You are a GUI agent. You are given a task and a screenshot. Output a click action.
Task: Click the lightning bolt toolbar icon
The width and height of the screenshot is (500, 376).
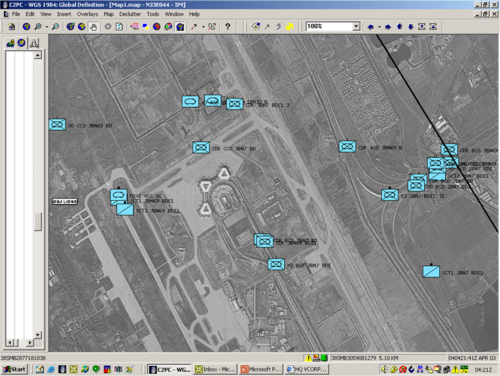[x=278, y=27]
